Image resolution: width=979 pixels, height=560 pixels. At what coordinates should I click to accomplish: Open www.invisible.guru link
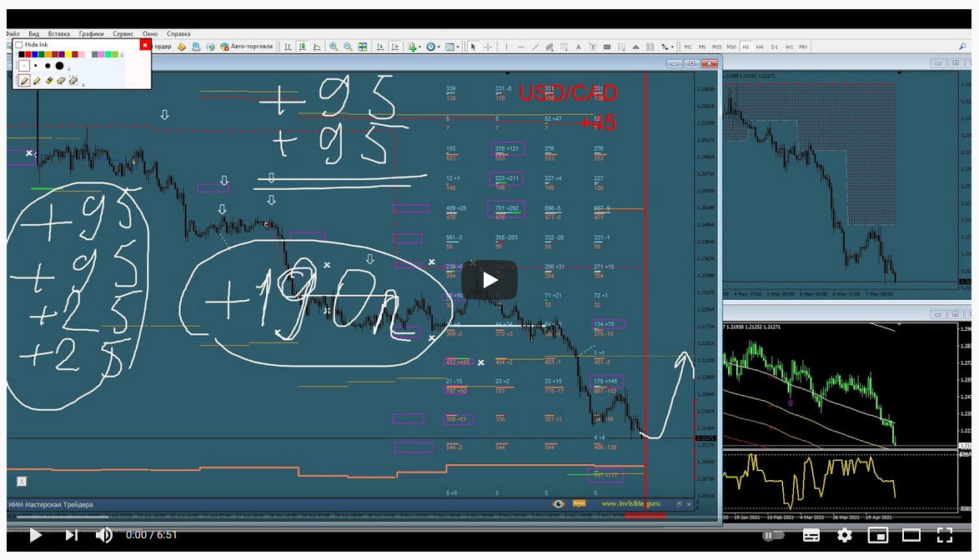630,503
